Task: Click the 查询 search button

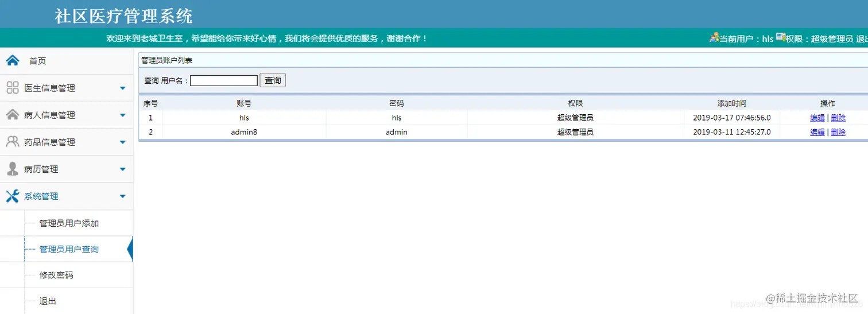Action: [x=273, y=80]
